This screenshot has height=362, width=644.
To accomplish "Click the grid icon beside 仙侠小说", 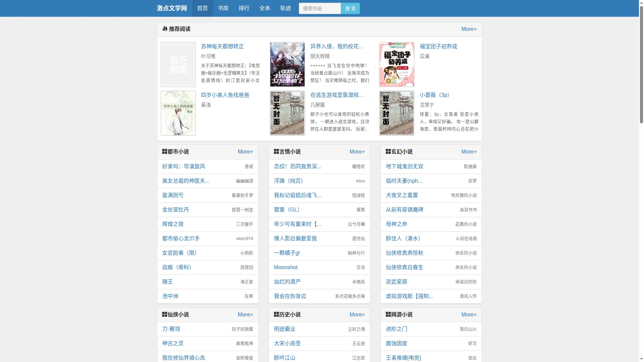I will click(x=165, y=314).
